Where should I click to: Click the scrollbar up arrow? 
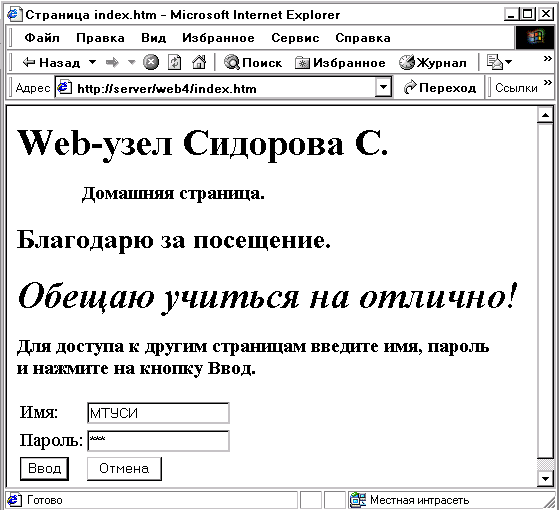(x=545, y=115)
